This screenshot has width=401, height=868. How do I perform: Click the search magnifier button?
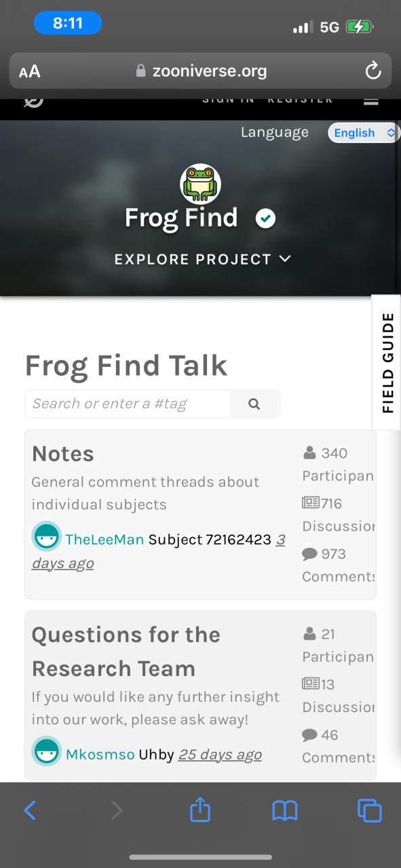coord(254,404)
